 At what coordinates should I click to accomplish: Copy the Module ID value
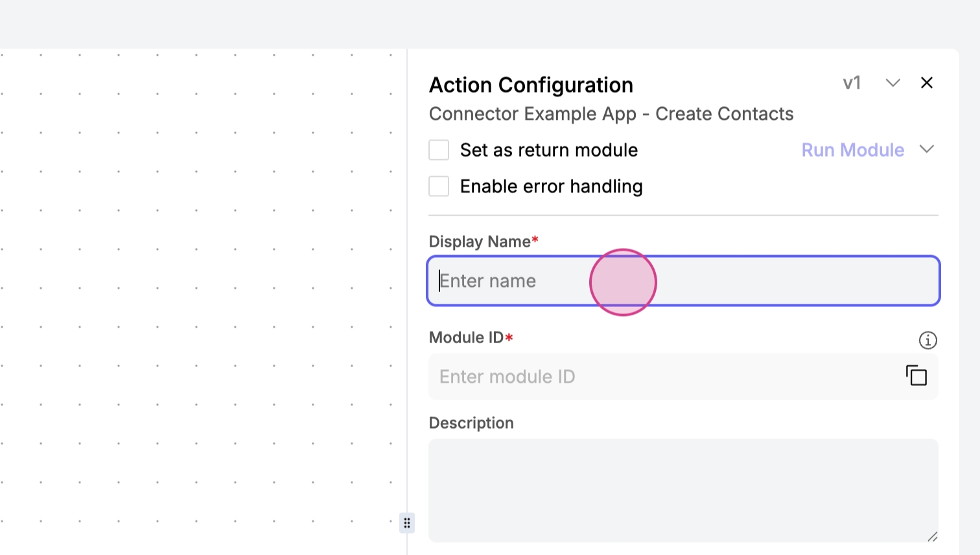pyautogui.click(x=916, y=376)
